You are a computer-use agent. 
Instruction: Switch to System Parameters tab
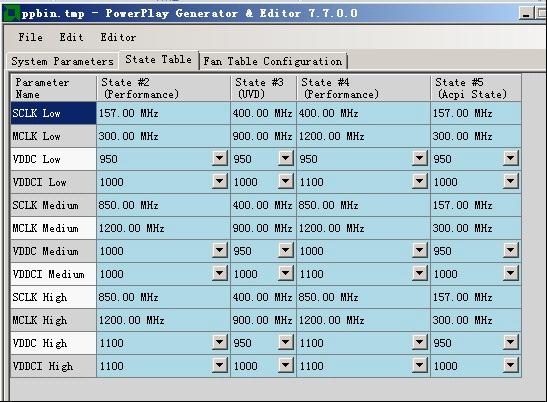tap(62, 61)
